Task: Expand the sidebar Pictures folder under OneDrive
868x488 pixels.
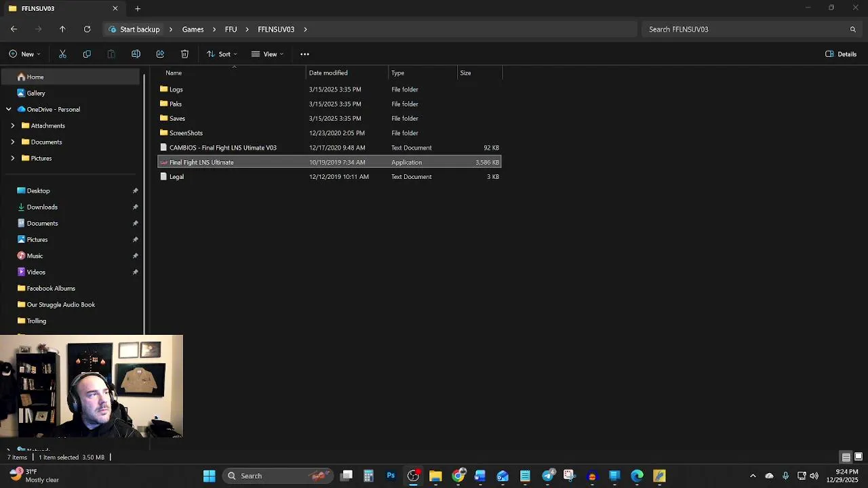Action: pos(12,158)
